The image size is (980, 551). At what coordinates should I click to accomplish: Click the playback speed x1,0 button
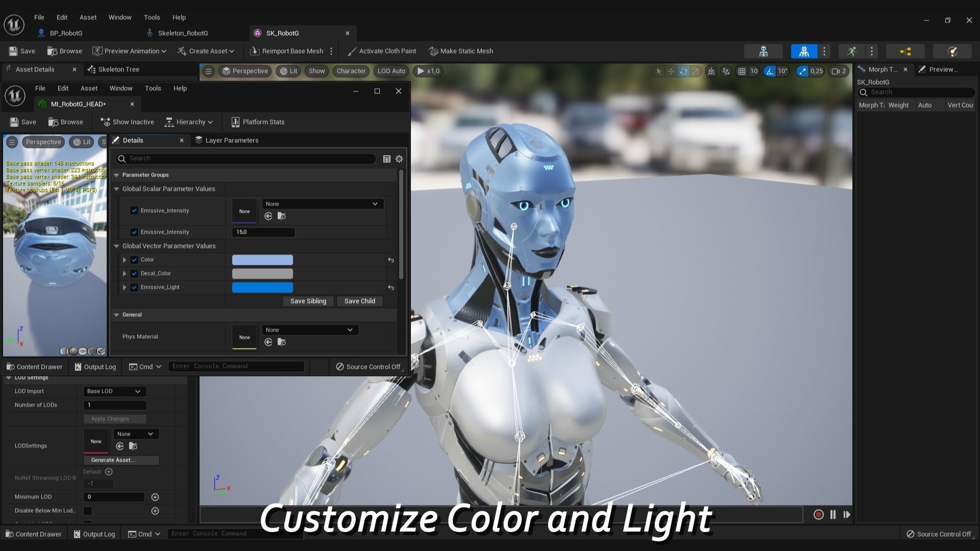[428, 71]
